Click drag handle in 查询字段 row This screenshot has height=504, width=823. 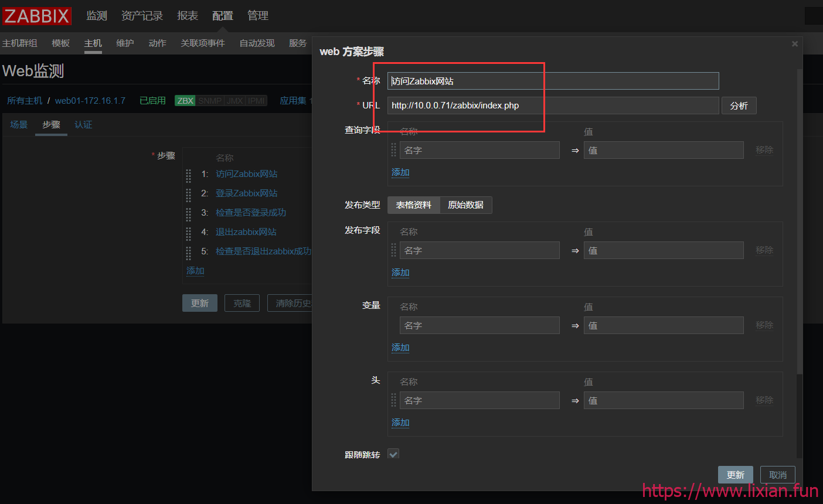393,150
